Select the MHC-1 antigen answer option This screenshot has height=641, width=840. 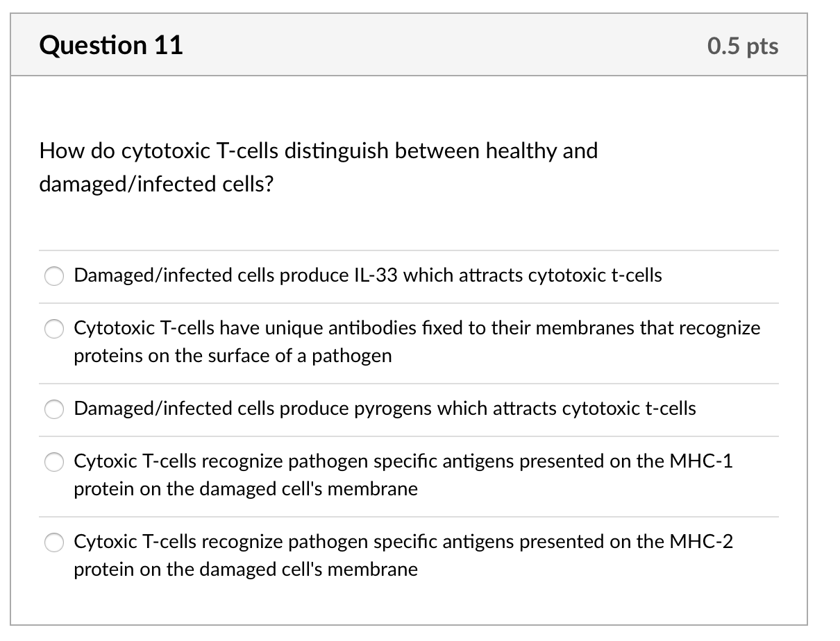click(x=53, y=462)
